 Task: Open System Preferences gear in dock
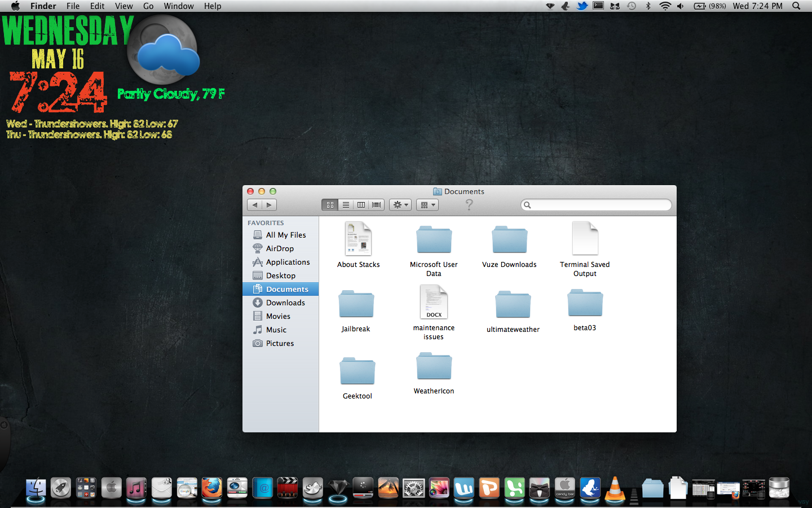point(413,488)
